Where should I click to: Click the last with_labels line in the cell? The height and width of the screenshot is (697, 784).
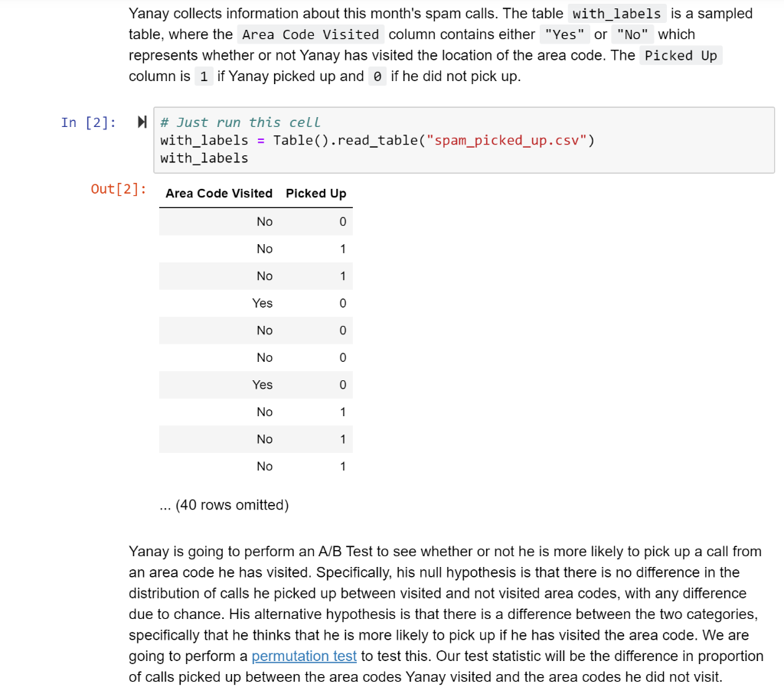point(198,158)
